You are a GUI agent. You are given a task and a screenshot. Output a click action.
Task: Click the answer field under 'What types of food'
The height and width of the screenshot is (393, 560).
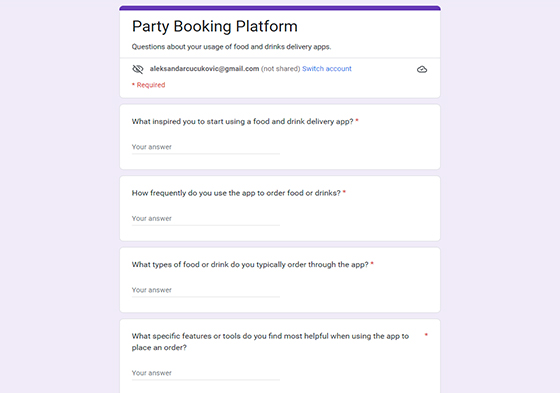click(206, 290)
